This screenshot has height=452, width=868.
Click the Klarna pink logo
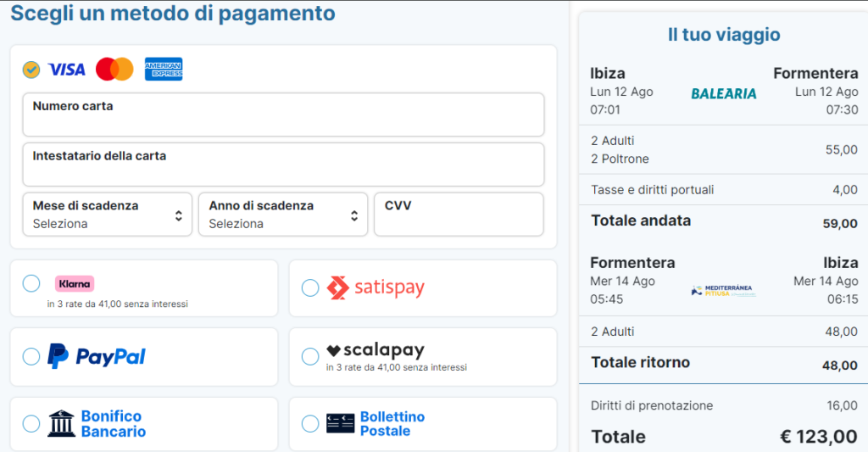pyautogui.click(x=75, y=284)
